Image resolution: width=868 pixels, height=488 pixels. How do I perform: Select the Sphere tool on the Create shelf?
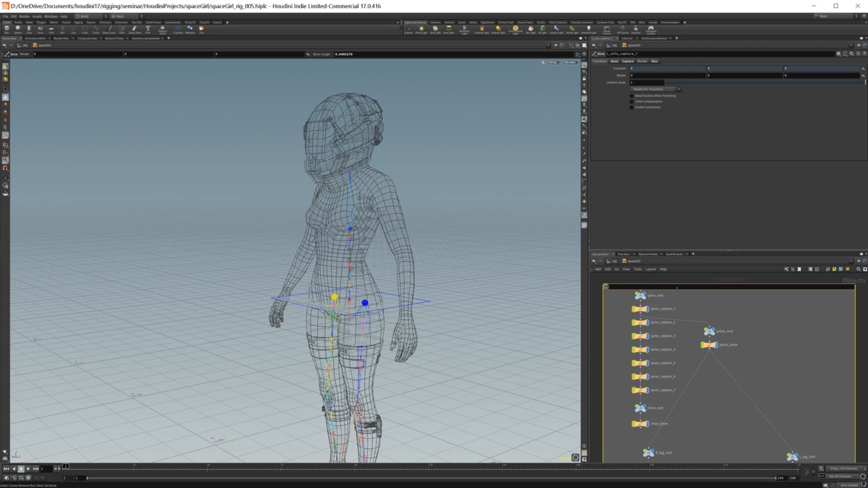click(x=18, y=30)
